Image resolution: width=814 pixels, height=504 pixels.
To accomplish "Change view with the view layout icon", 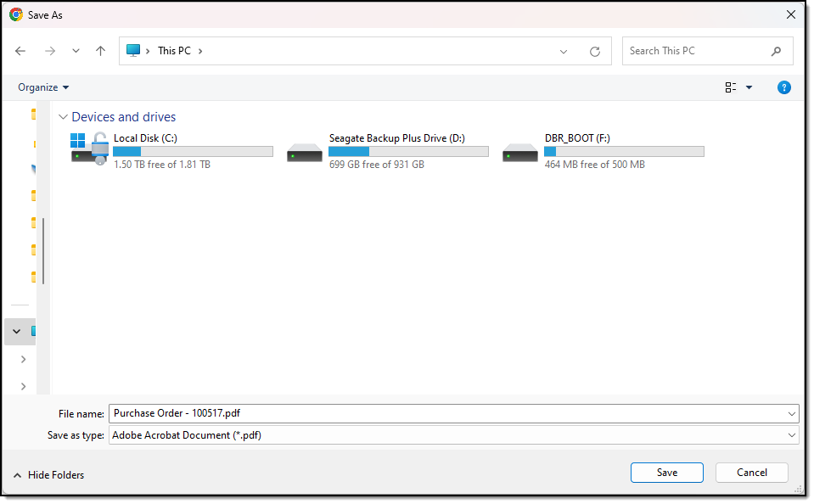I will 731,87.
